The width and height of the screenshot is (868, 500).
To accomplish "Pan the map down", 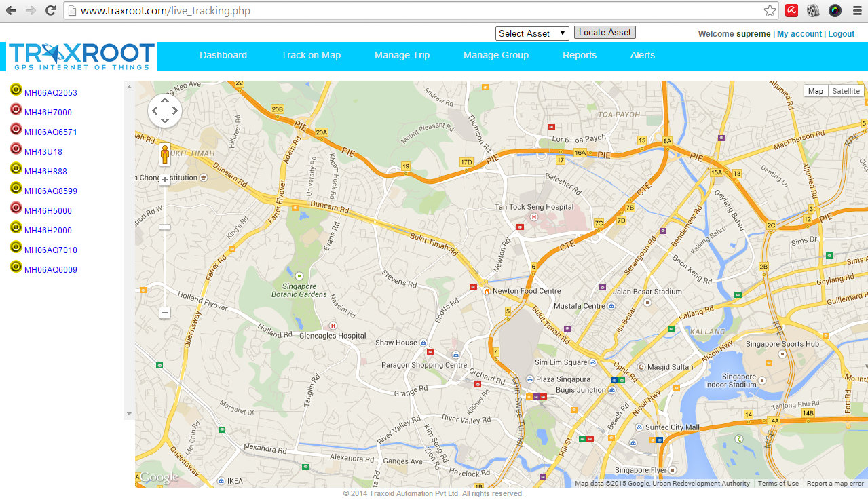I will (x=165, y=121).
